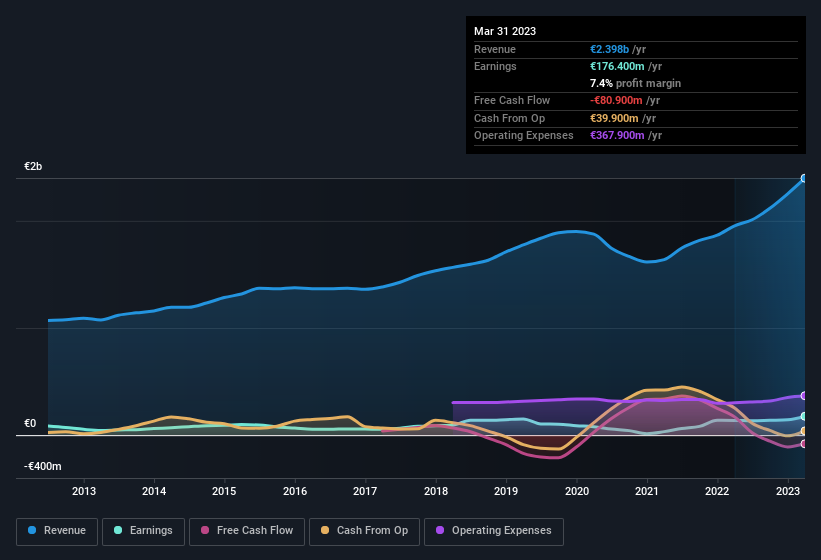Click the €2.398b revenue value
This screenshot has height=560, width=821.
tap(609, 49)
